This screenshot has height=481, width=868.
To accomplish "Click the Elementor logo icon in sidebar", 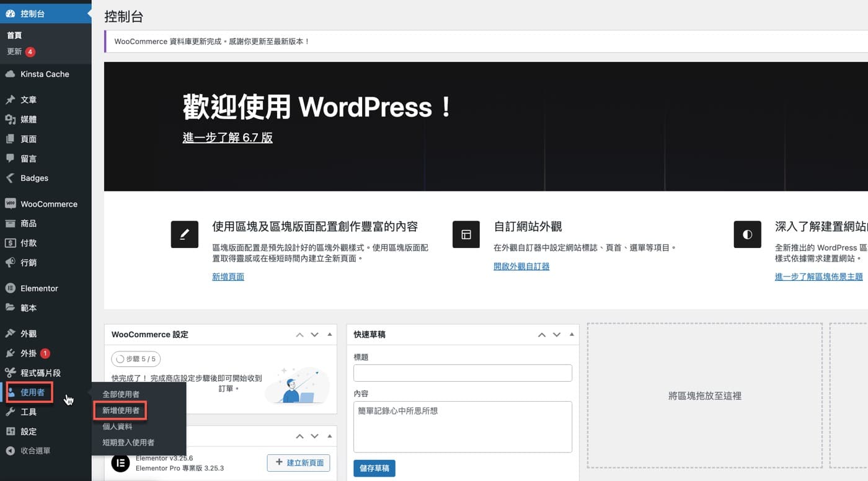I will pos(10,288).
